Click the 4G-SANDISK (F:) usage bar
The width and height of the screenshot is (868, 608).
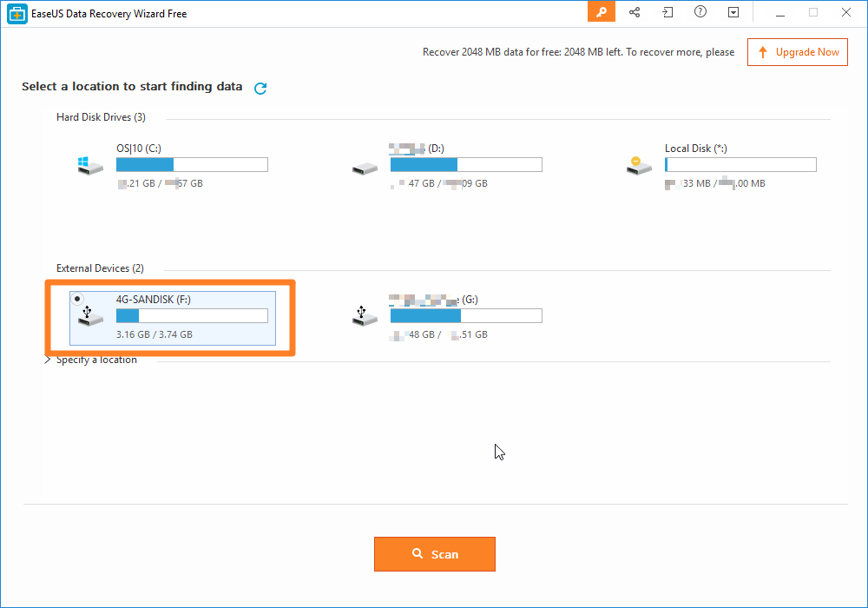click(192, 315)
